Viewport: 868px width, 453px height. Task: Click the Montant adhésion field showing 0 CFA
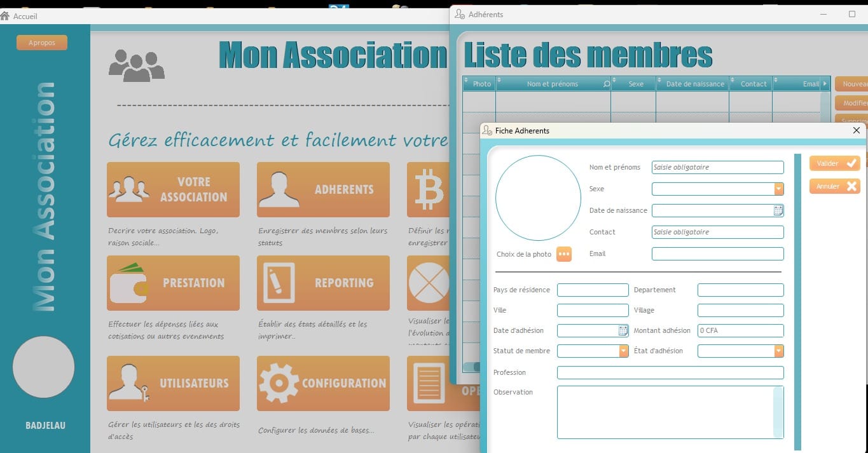[x=741, y=330]
